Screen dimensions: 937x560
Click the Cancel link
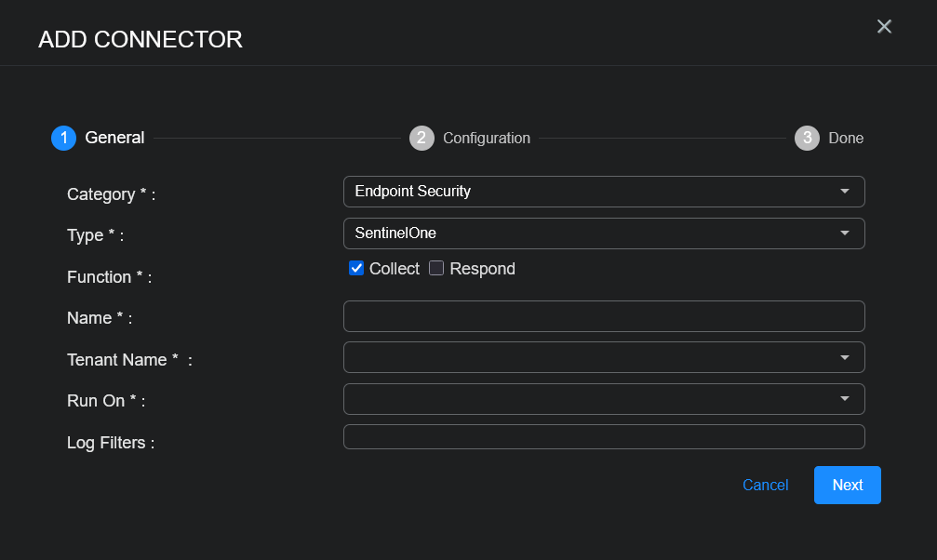click(765, 485)
